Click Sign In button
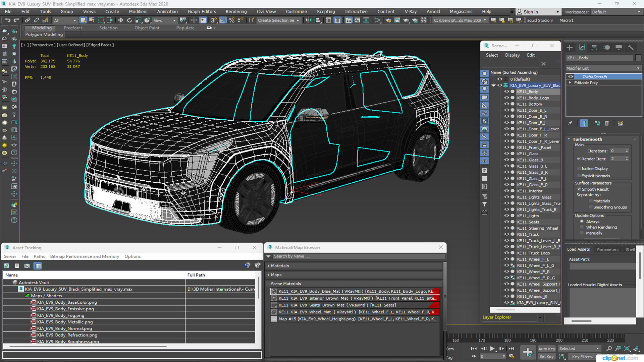 [x=538, y=12]
